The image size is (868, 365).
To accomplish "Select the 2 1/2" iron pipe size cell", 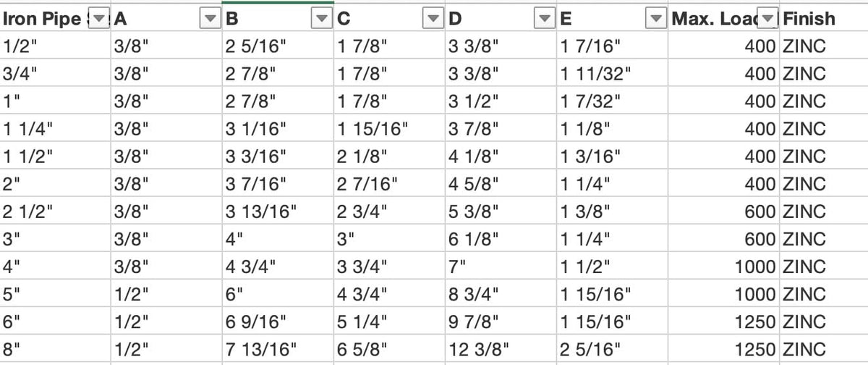I will point(55,211).
